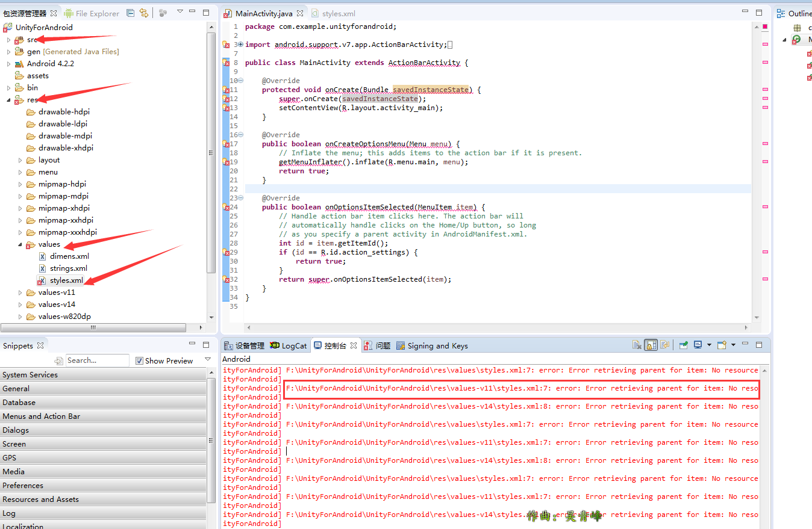812x529 pixels.
Task: Click Open Console icon
Action: tap(722, 345)
